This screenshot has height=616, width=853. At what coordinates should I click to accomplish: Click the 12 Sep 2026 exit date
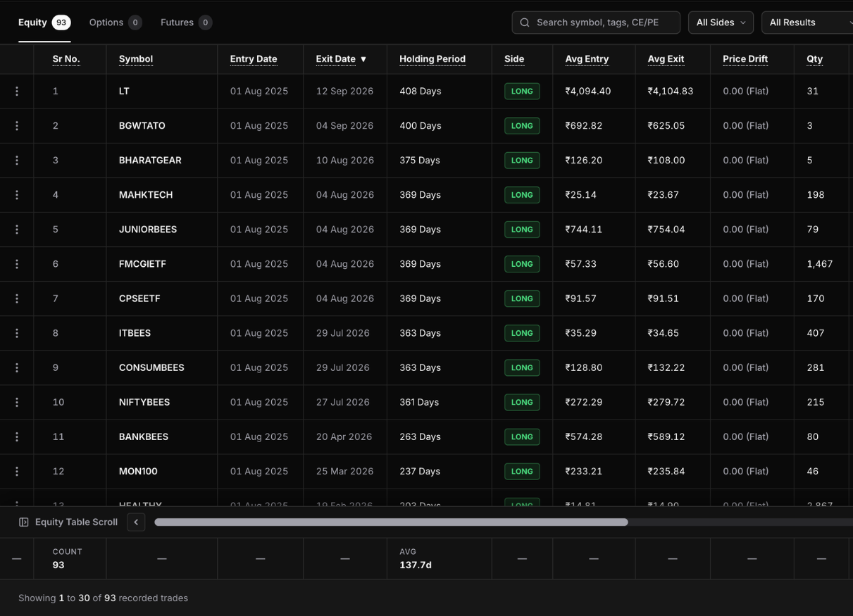click(x=344, y=92)
